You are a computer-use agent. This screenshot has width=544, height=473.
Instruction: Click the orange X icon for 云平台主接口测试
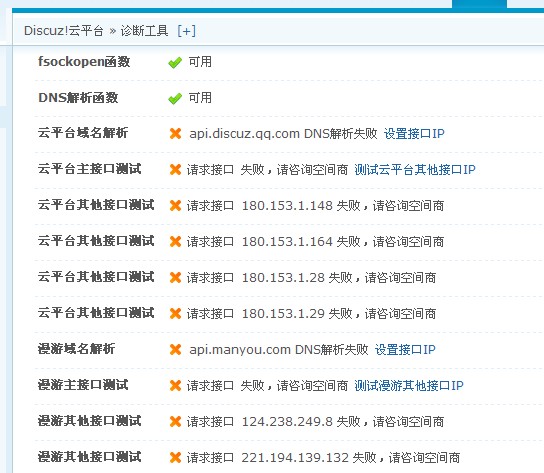176,170
